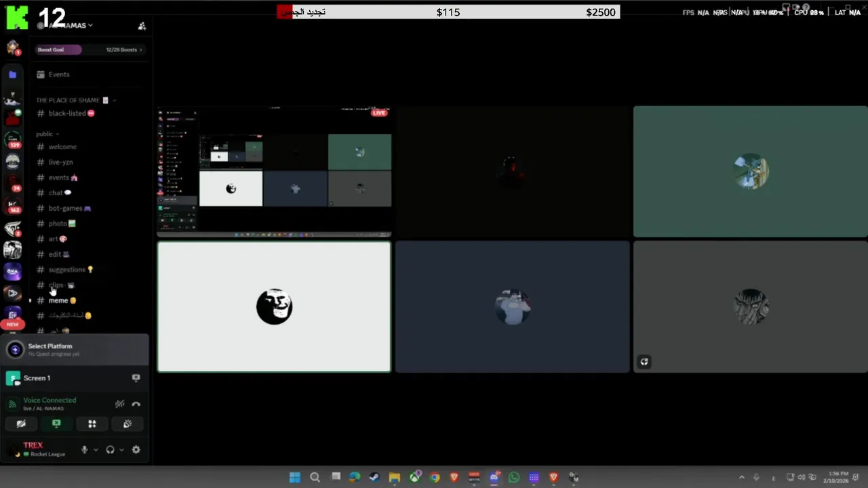Click the Windows Start button

click(x=295, y=478)
